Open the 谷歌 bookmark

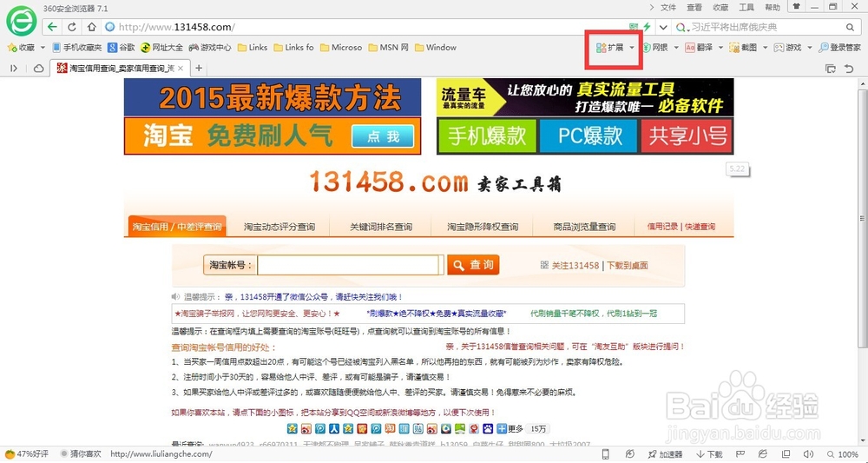(x=122, y=48)
